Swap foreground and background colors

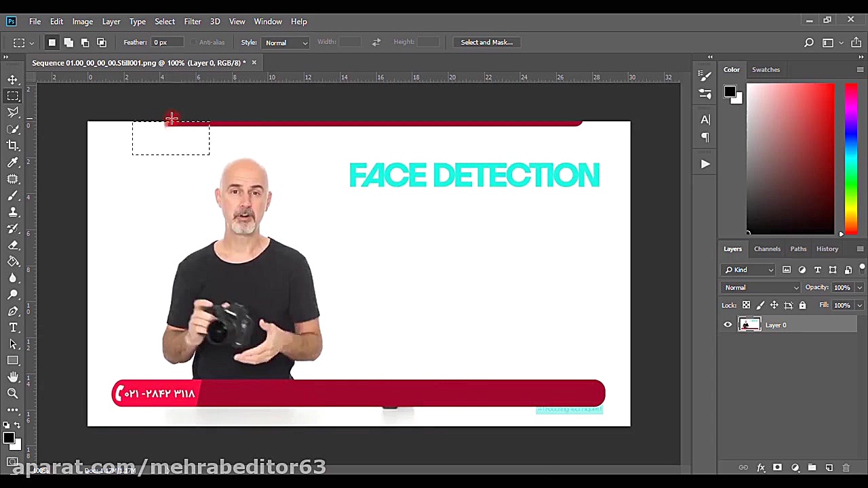(x=18, y=425)
